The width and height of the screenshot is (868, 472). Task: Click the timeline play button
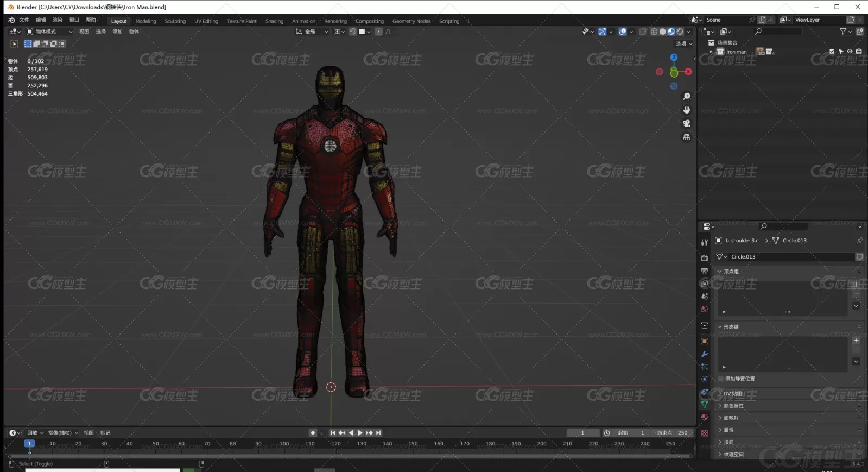(359, 433)
